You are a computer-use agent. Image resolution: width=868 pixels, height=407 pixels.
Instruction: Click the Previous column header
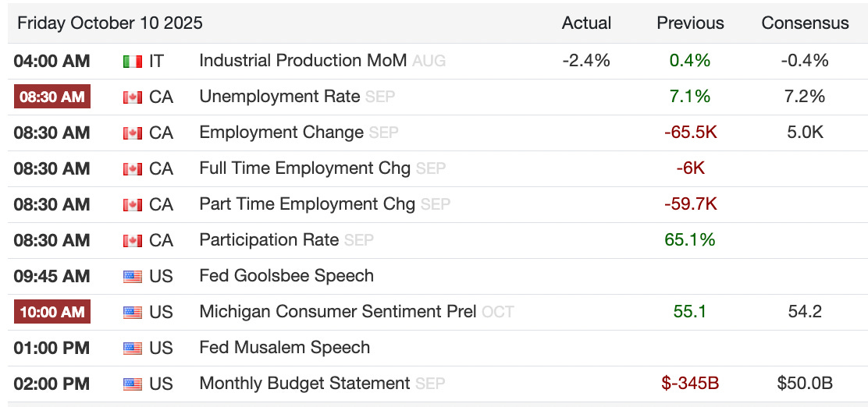[x=690, y=23]
